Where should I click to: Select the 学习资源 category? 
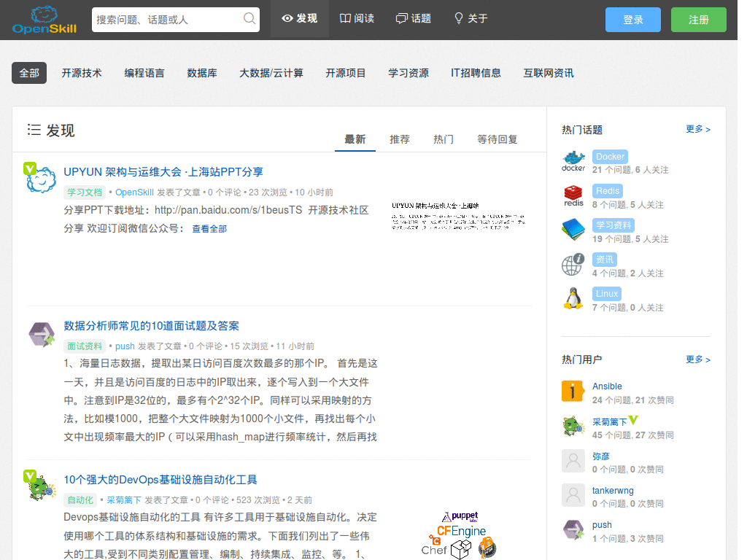pyautogui.click(x=409, y=73)
